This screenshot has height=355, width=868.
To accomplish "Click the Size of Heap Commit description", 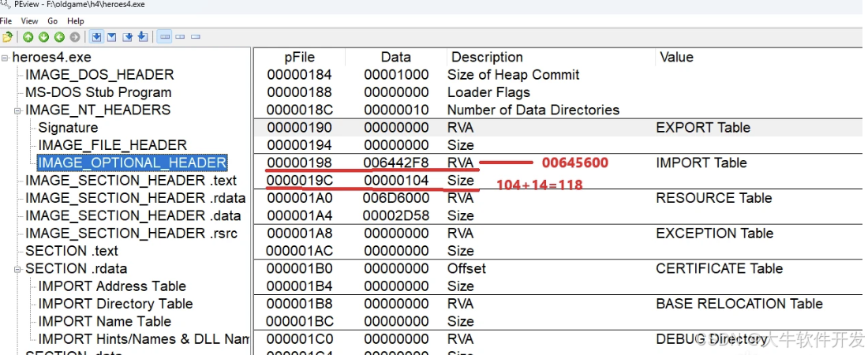I will tap(513, 75).
